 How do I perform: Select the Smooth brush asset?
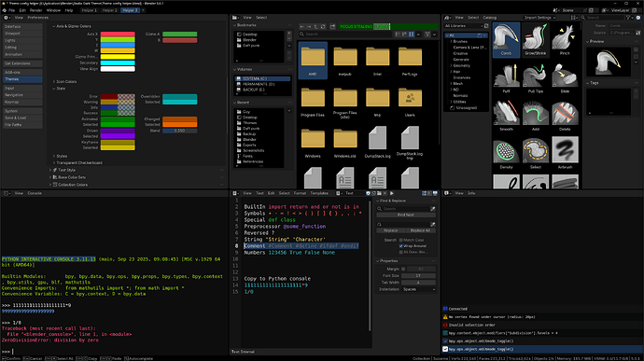point(506,116)
